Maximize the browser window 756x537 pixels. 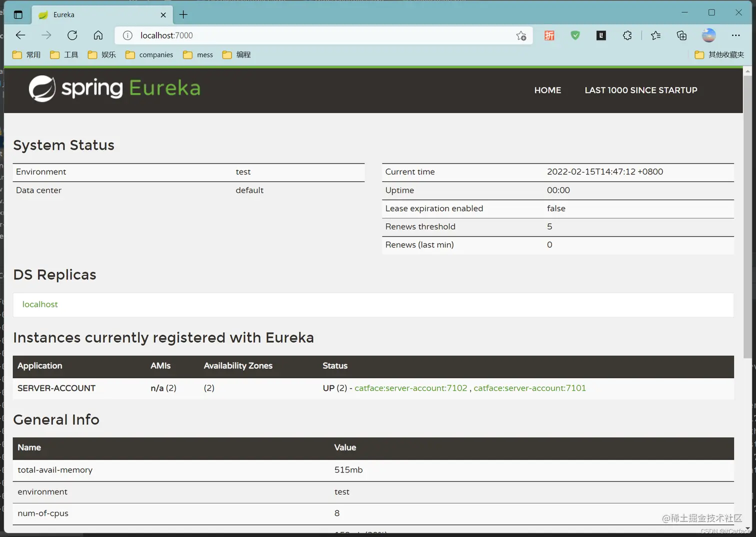tap(711, 12)
